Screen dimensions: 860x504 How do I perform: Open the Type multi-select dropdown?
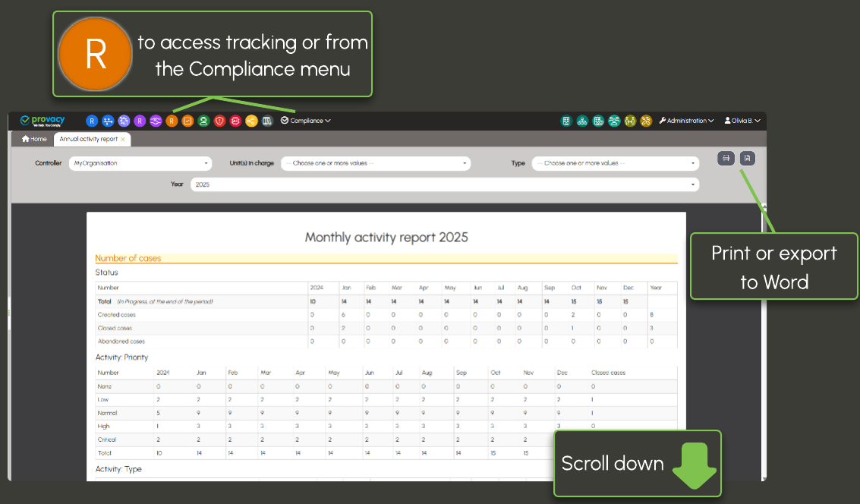click(615, 163)
